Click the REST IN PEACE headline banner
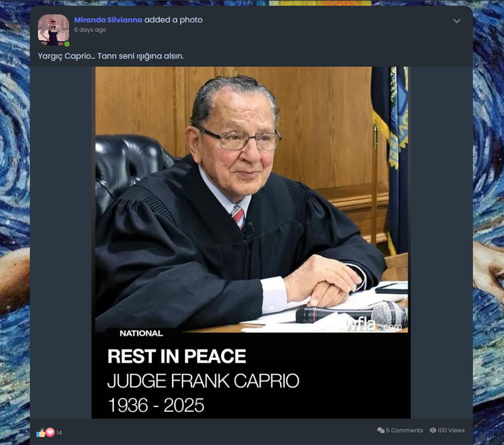Viewport: 504px width, 445px height. point(177,356)
